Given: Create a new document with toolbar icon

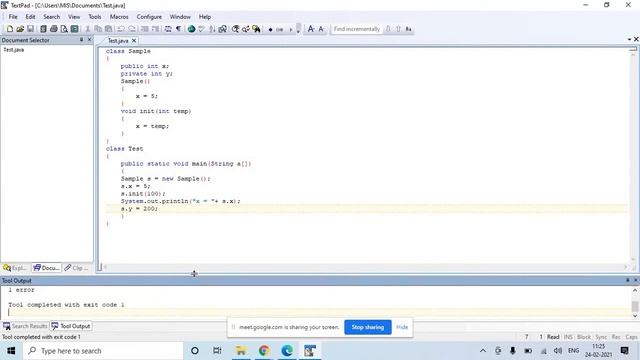Looking at the screenshot, I should pyautogui.click(x=10, y=29).
